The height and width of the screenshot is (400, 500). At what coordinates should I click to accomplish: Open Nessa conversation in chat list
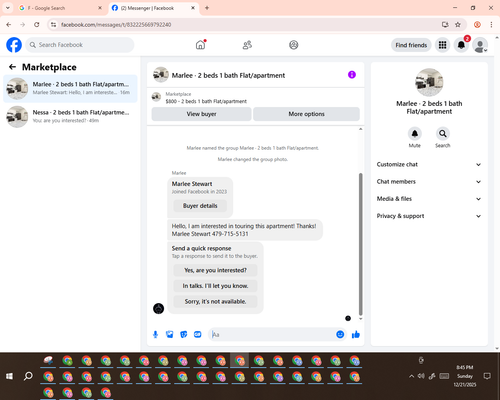pos(70,116)
